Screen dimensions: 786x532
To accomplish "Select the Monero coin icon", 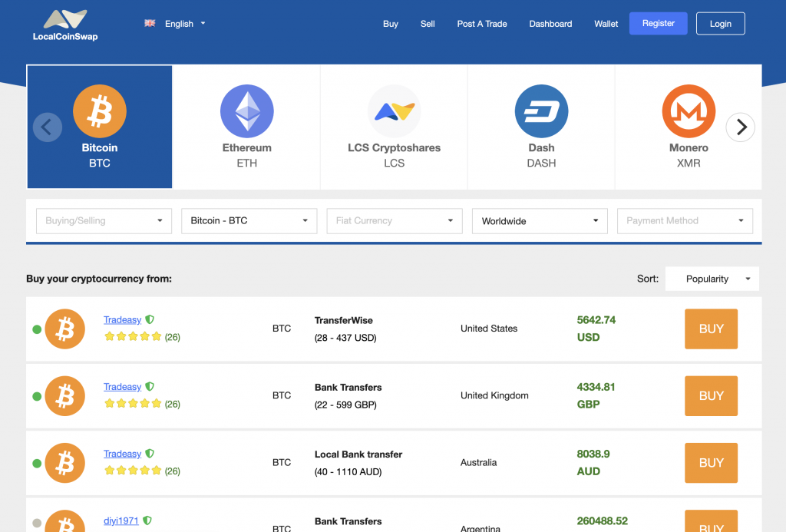I will click(689, 111).
